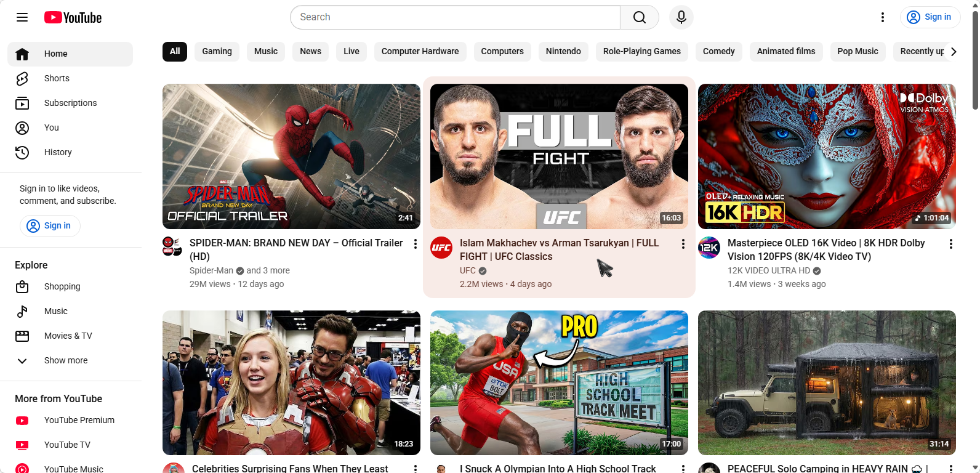Screen dimensions: 980x473
Task: Click the You profile icon
Action: pos(22,127)
